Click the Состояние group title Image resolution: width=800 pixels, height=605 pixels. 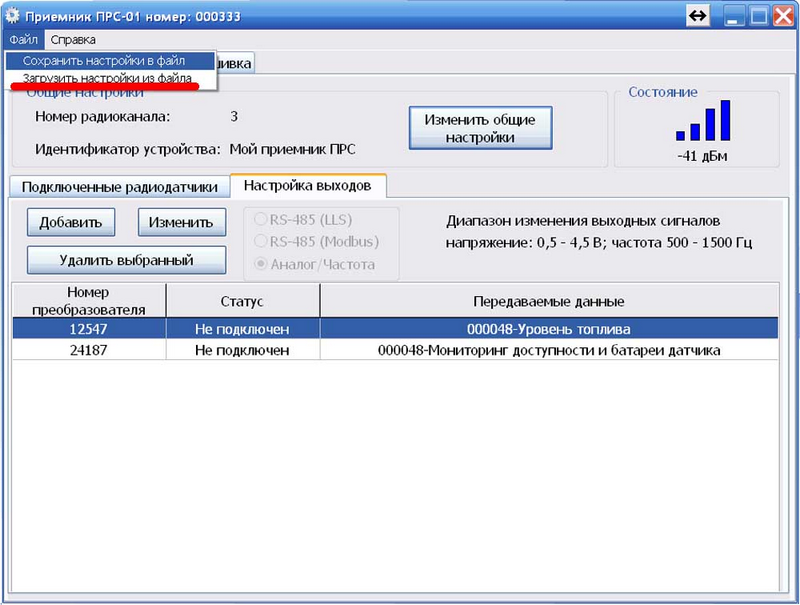coord(663,92)
